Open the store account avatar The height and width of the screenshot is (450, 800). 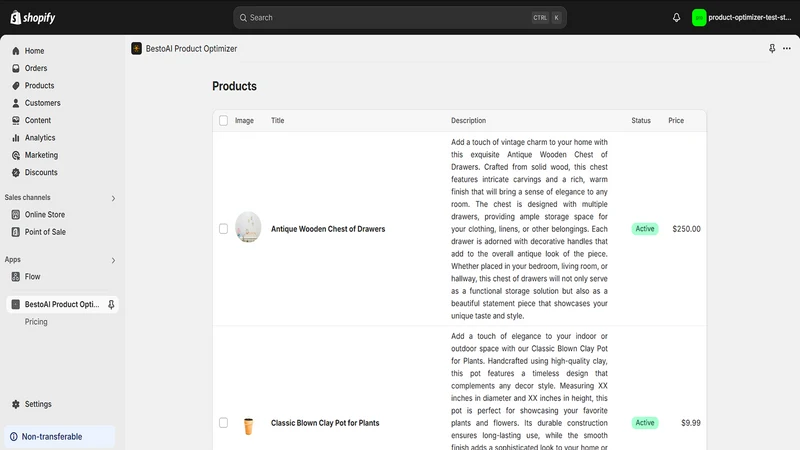[x=698, y=17]
